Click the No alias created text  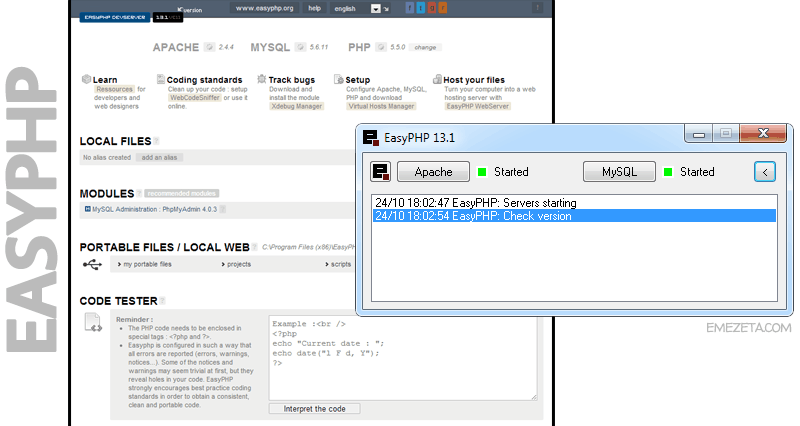click(107, 158)
